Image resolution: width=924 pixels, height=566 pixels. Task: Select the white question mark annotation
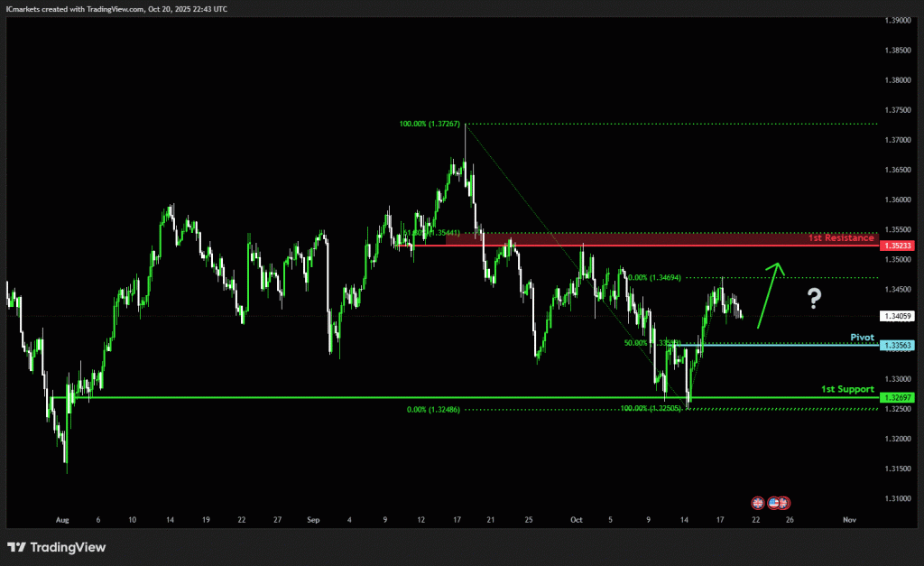coord(813,298)
